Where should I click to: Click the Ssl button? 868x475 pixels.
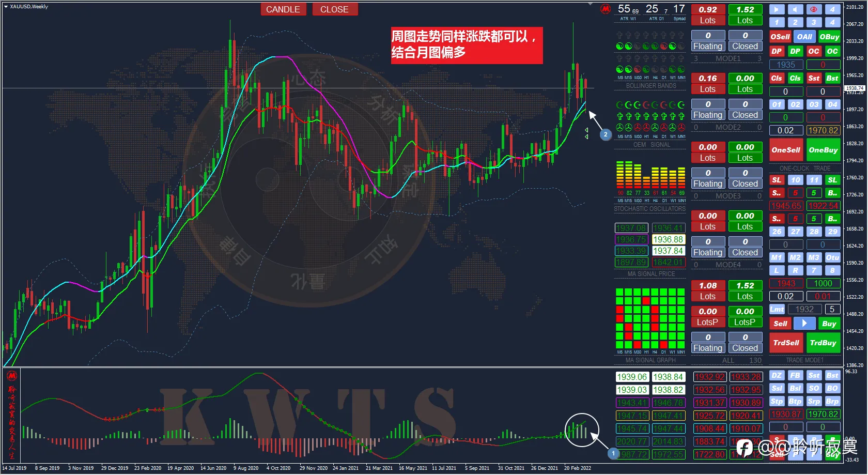tap(777, 389)
